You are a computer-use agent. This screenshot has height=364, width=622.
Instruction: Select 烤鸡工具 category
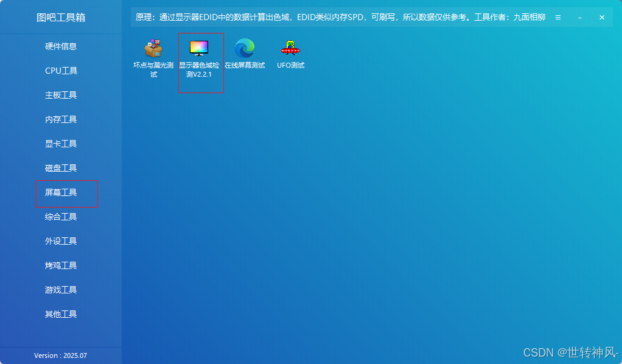pos(61,265)
